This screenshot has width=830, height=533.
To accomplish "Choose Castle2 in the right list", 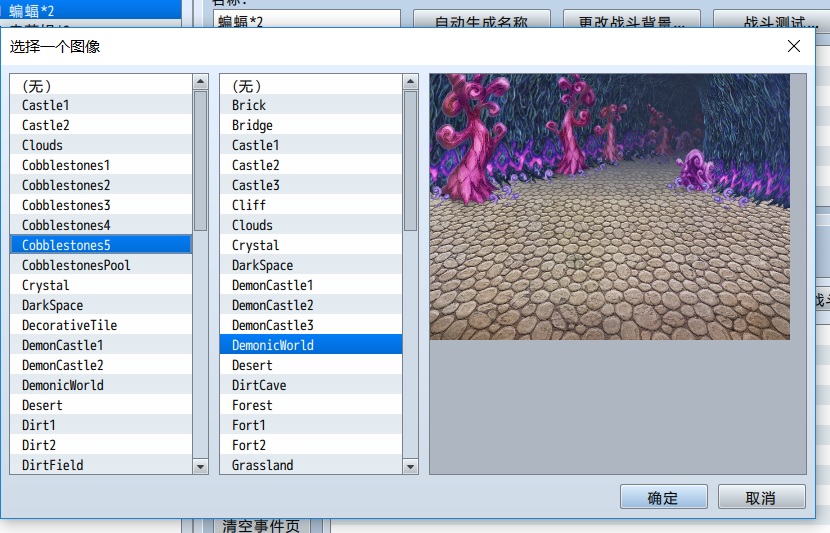I will [x=311, y=165].
